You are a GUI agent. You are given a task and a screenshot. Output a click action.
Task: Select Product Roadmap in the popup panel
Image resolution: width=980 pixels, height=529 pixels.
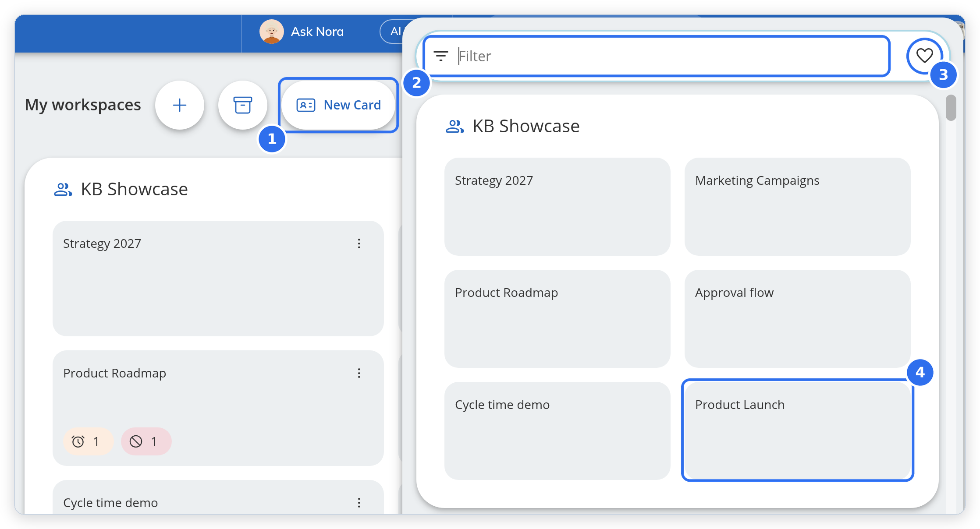tap(557, 319)
